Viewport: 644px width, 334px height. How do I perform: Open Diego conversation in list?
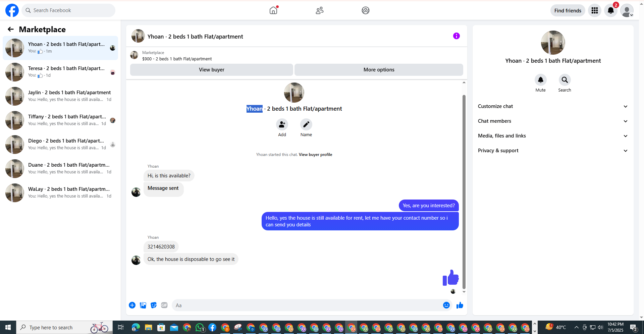coord(60,145)
